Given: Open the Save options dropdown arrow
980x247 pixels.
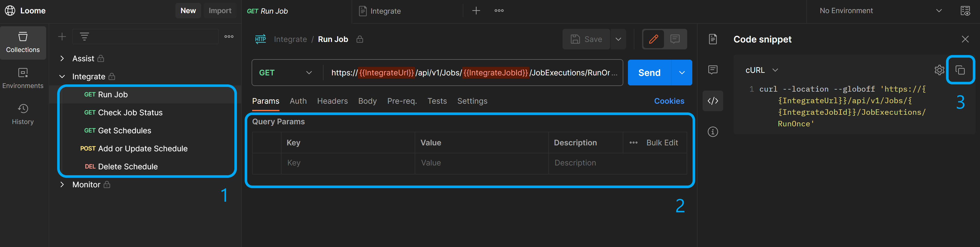Looking at the screenshot, I should (618, 39).
